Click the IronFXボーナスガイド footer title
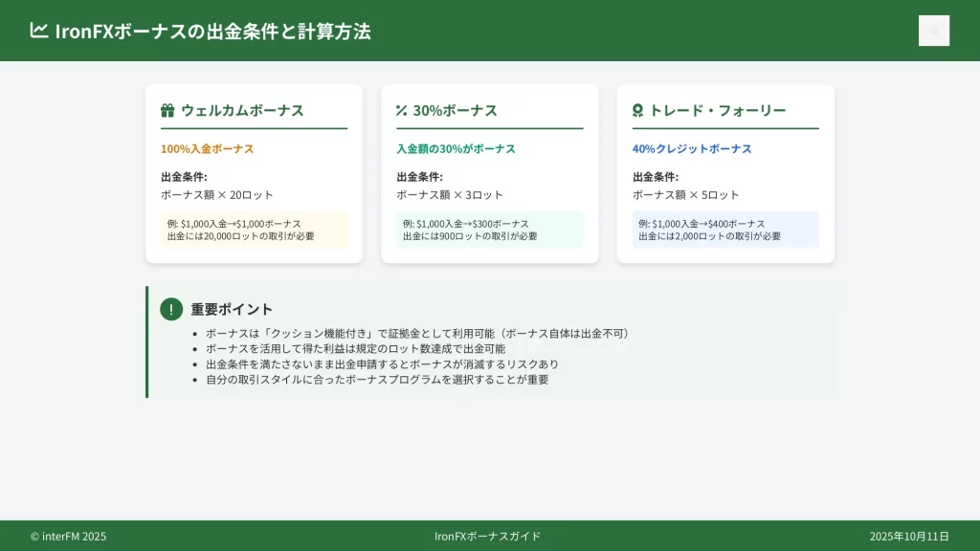The height and width of the screenshot is (551, 980). tap(487, 537)
